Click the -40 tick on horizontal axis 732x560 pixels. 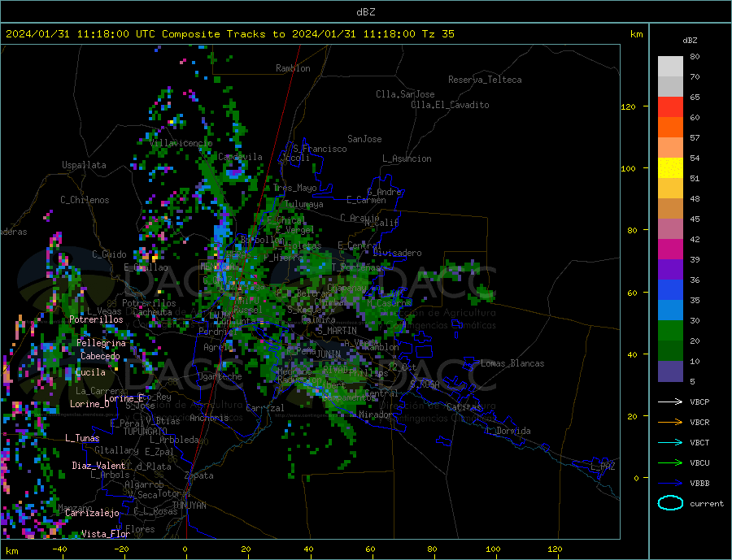pos(59,549)
